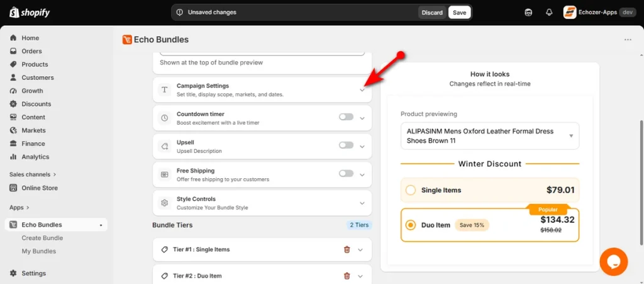Click the Content icon
This screenshot has width=644, height=284.
(x=14, y=117)
